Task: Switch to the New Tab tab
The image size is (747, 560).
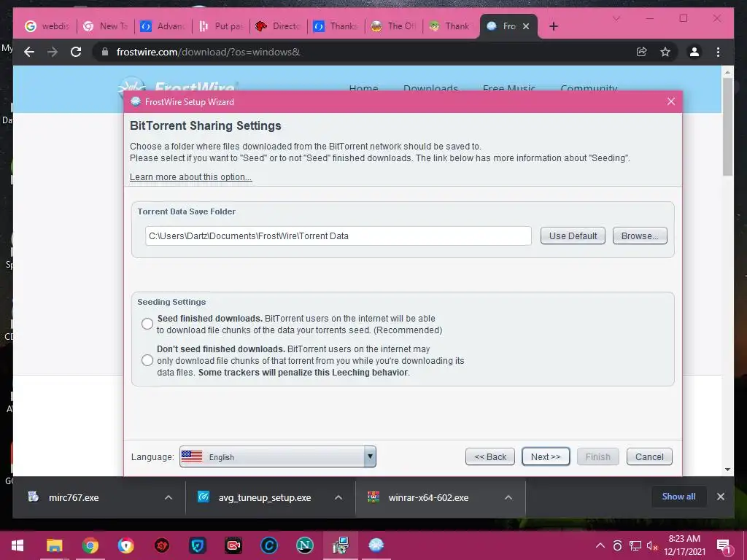Action: (106, 26)
